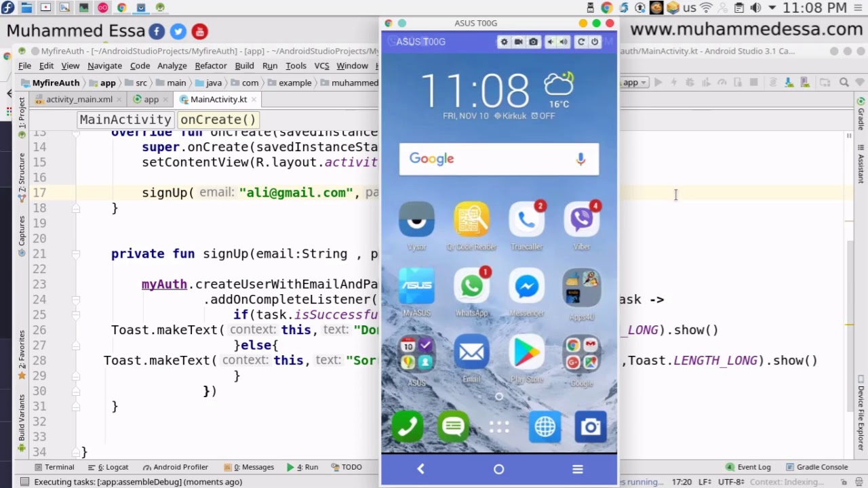
Task: Lower device volume in Vysor toolbar
Action: click(x=551, y=42)
